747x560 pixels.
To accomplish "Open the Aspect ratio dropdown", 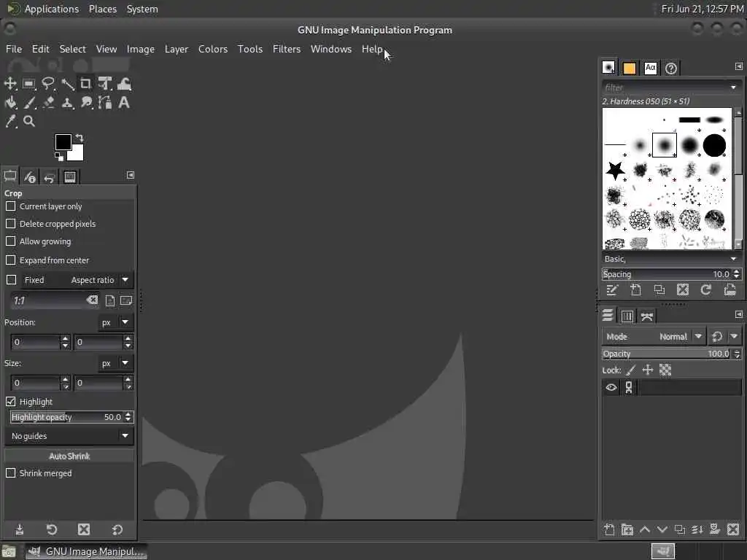I will [99, 280].
